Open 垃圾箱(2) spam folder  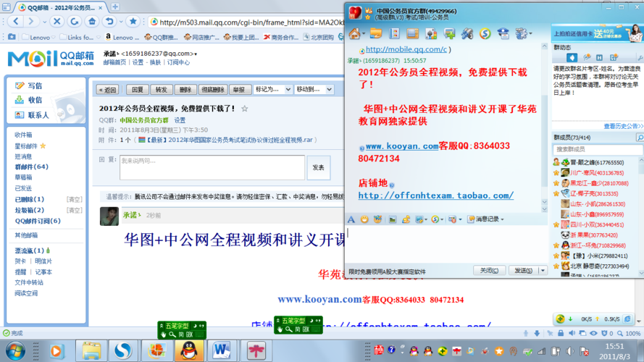[x=30, y=210]
